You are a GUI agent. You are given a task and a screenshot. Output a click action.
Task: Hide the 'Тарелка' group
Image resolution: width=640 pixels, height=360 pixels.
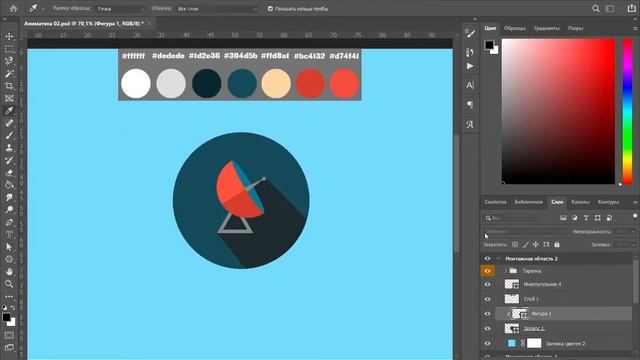pos(487,271)
